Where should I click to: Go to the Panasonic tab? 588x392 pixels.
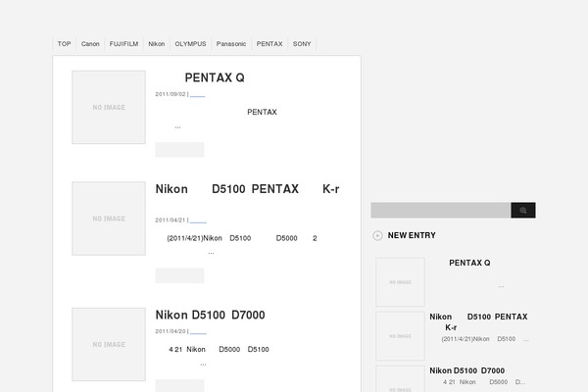(231, 44)
